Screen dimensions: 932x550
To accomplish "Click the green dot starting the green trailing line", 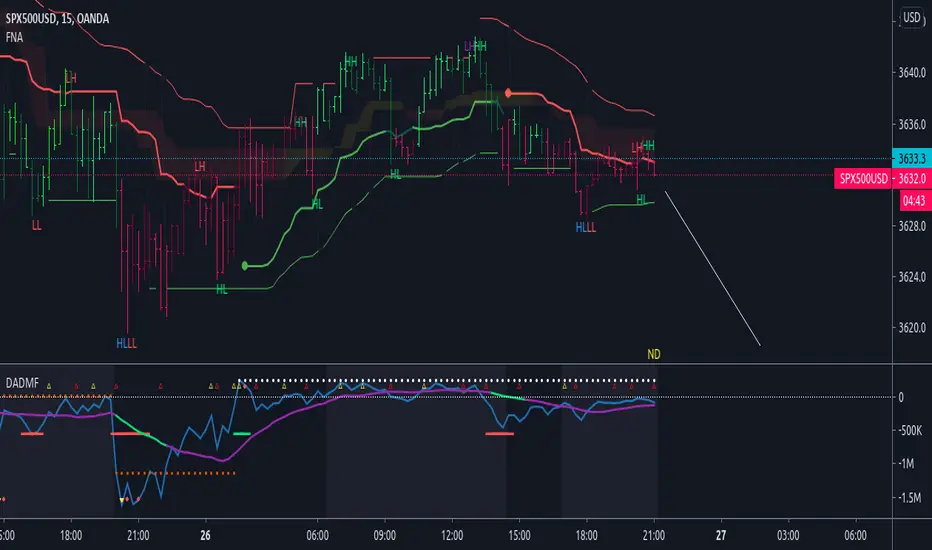I will [x=245, y=266].
